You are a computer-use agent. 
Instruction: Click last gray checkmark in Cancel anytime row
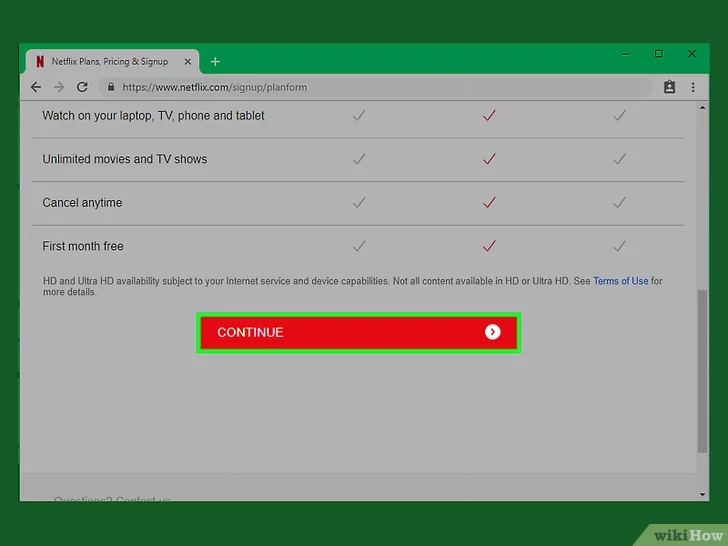pyautogui.click(x=619, y=202)
